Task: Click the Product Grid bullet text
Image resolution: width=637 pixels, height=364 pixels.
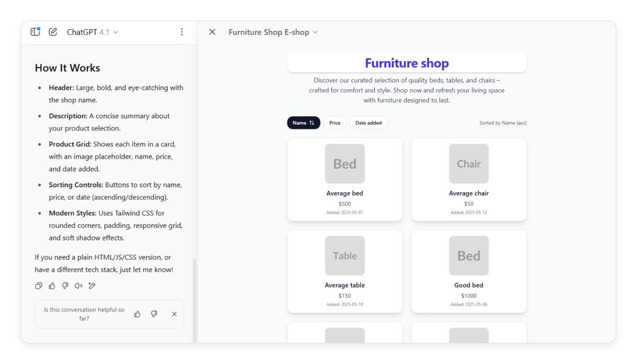Action: [112, 157]
